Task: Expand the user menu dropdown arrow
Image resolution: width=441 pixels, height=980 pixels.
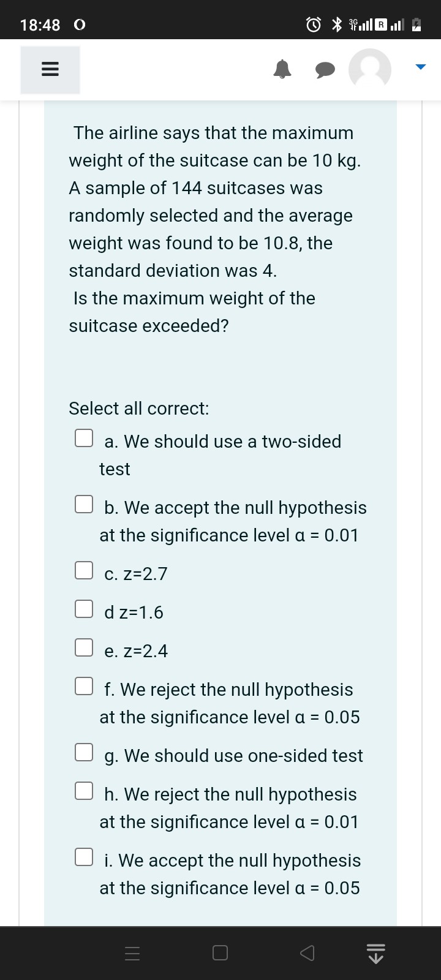Action: point(420,66)
